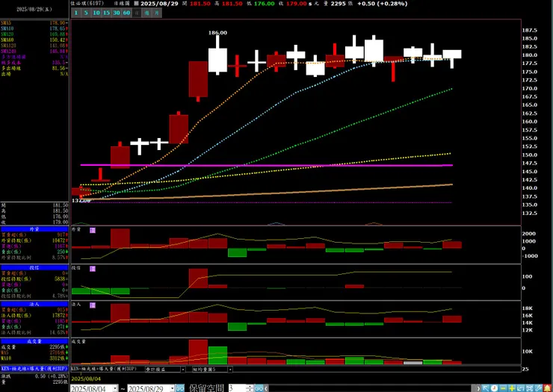Click the 外資持股比例 8.57% row
This screenshot has height=392, width=553.
[x=34, y=258]
